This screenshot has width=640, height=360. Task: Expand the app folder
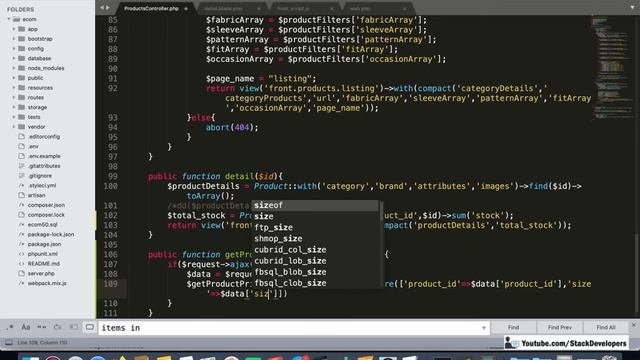click(x=14, y=29)
